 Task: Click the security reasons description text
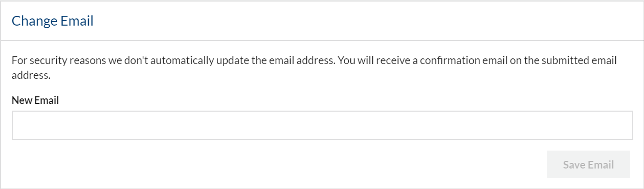[x=314, y=68]
